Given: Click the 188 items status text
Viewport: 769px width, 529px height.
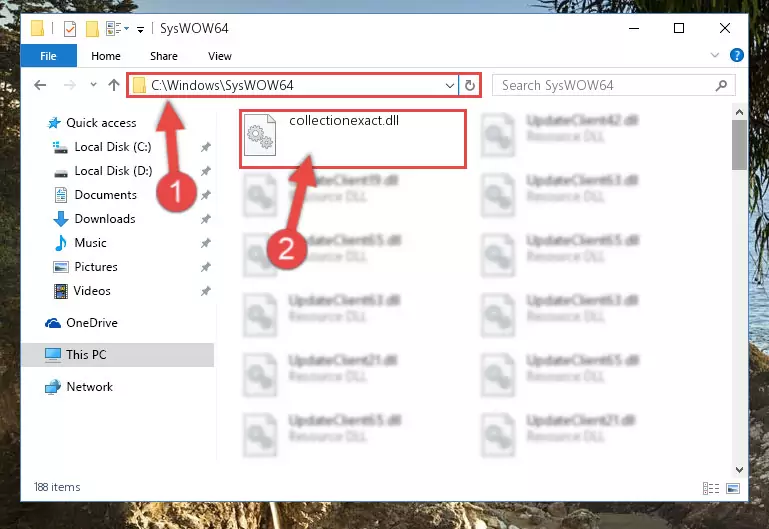Looking at the screenshot, I should [57, 487].
